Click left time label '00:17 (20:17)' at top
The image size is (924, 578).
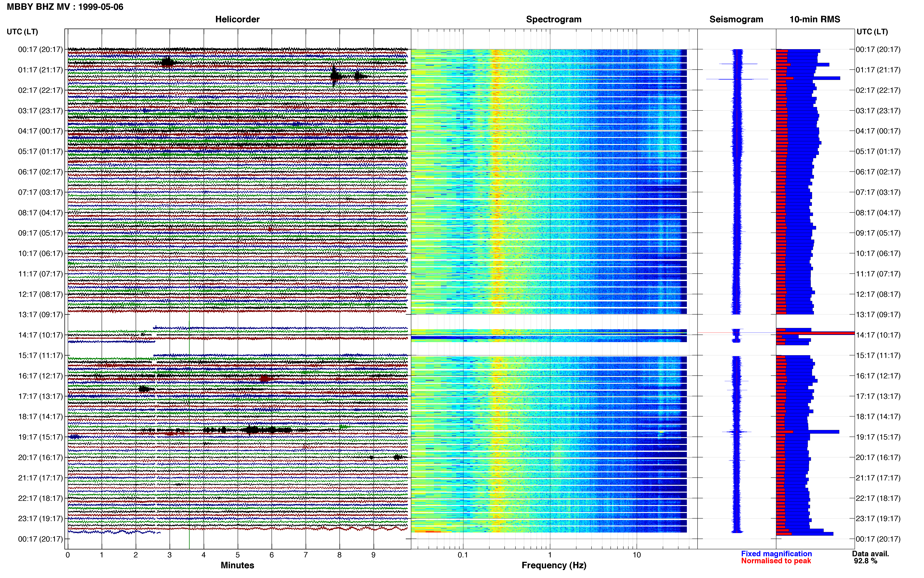point(41,49)
